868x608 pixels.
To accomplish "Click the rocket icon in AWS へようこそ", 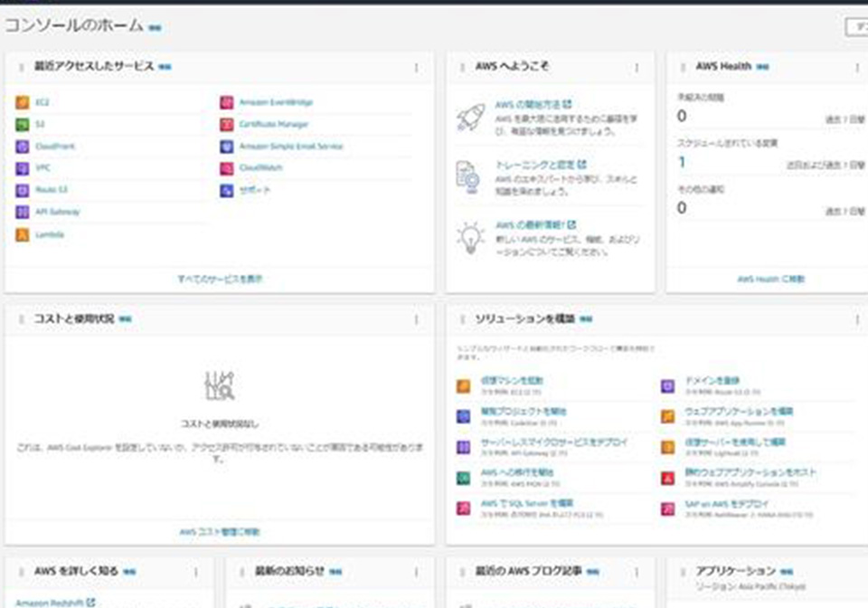I will 470,118.
